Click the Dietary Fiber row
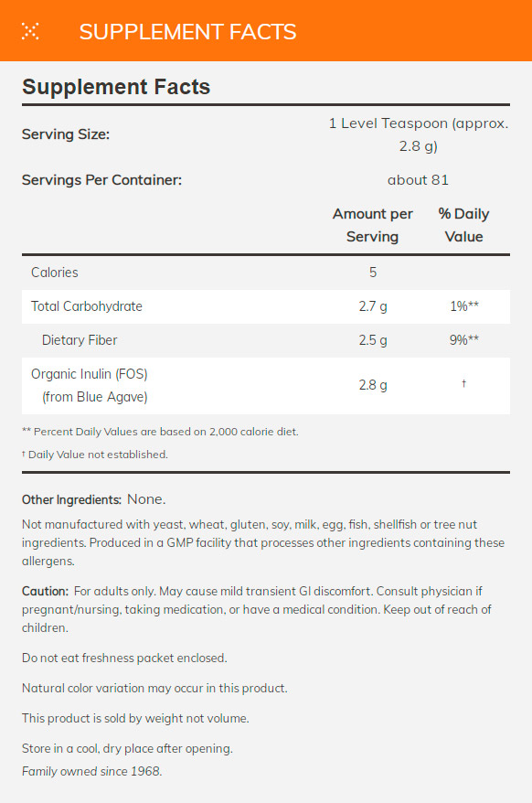The height and width of the screenshot is (803, 532). [266, 340]
